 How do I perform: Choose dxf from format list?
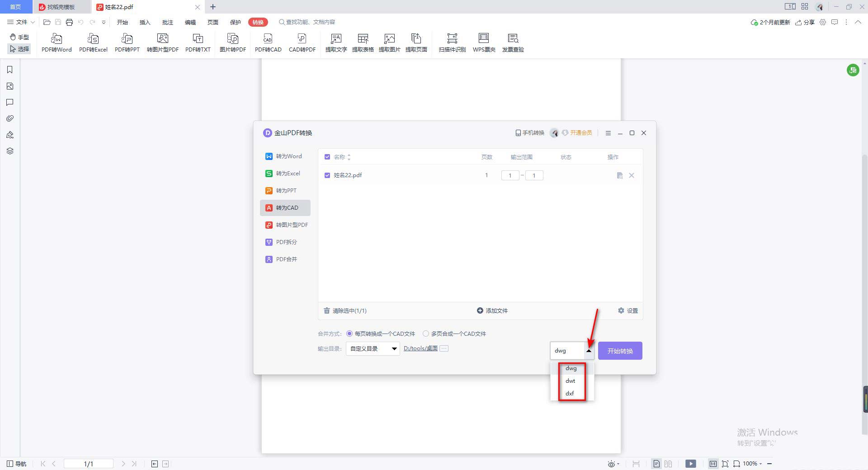click(572, 394)
